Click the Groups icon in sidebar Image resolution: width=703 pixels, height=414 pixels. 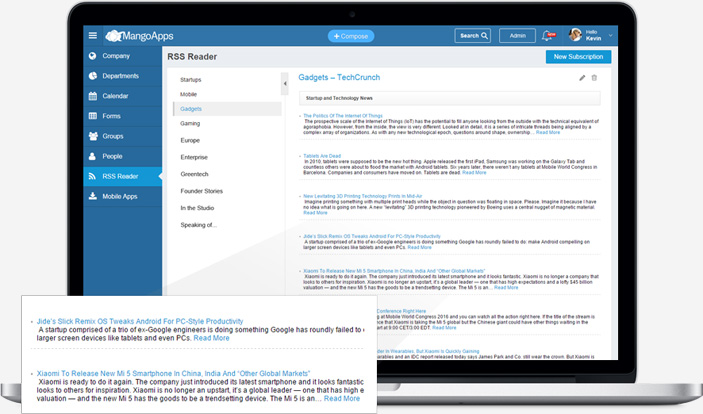click(x=93, y=136)
